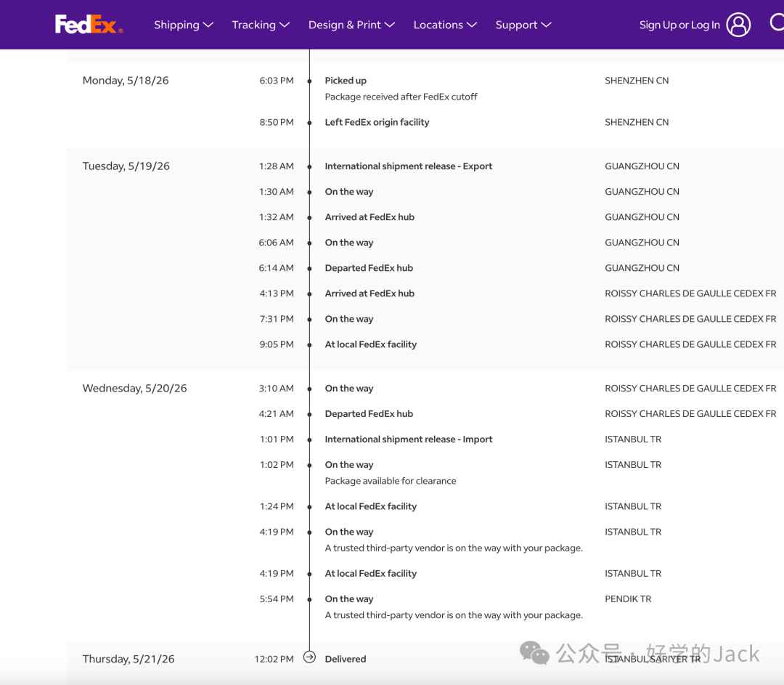
Task: Open the Locations menu
Action: coord(445,25)
